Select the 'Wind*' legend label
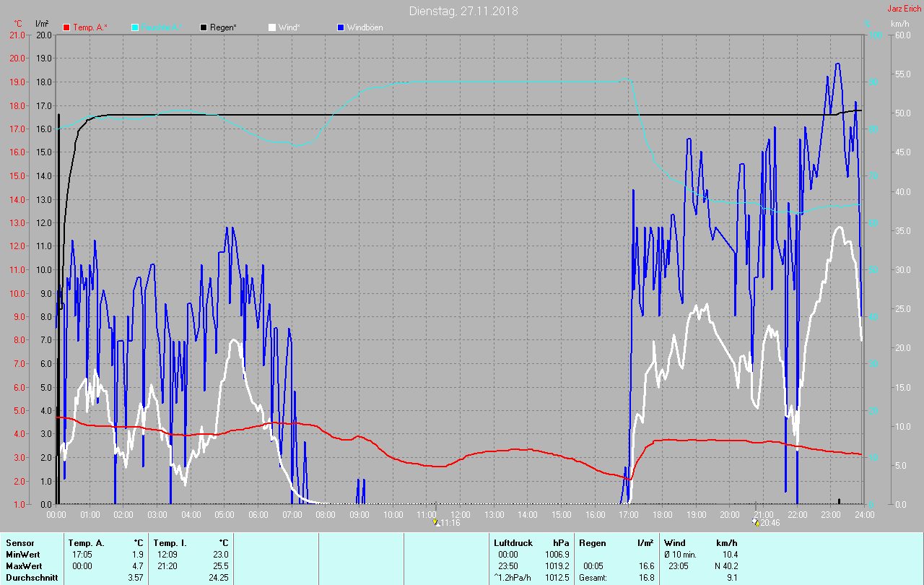This screenshot has width=924, height=585. point(290,27)
